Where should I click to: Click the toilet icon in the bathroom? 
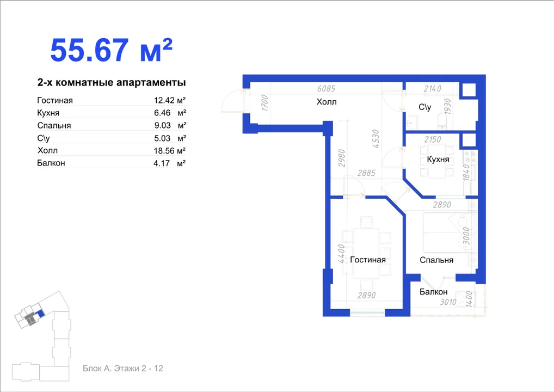[442, 120]
